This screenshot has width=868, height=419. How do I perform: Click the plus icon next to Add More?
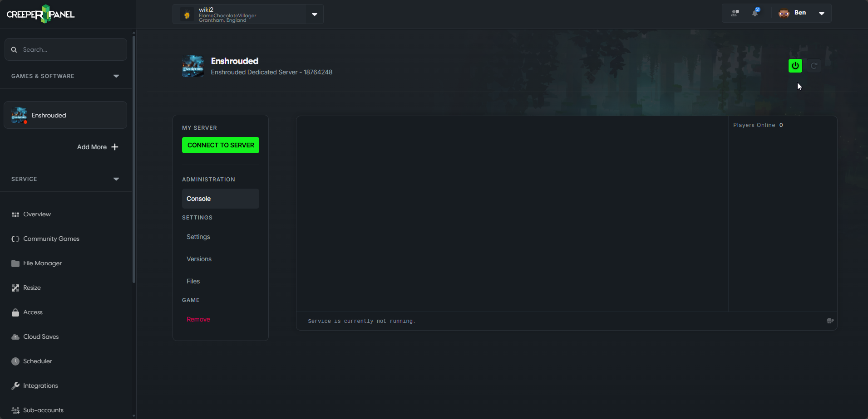[115, 147]
